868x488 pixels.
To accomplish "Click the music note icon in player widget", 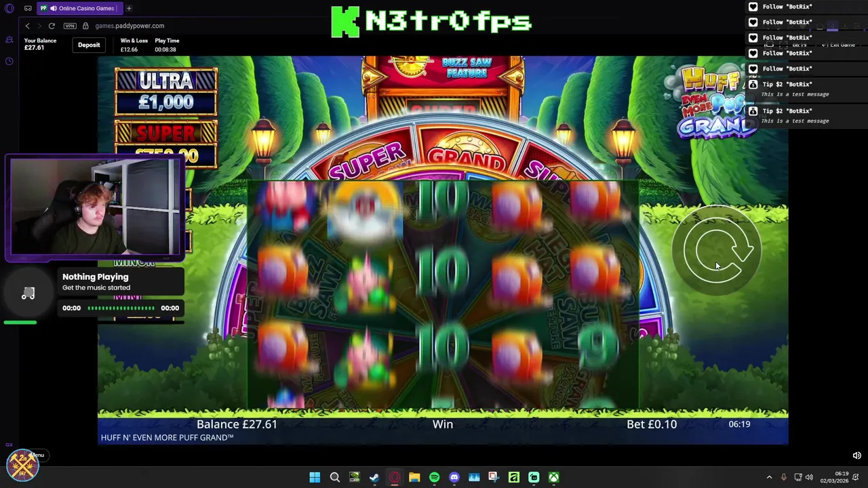I will coord(28,293).
